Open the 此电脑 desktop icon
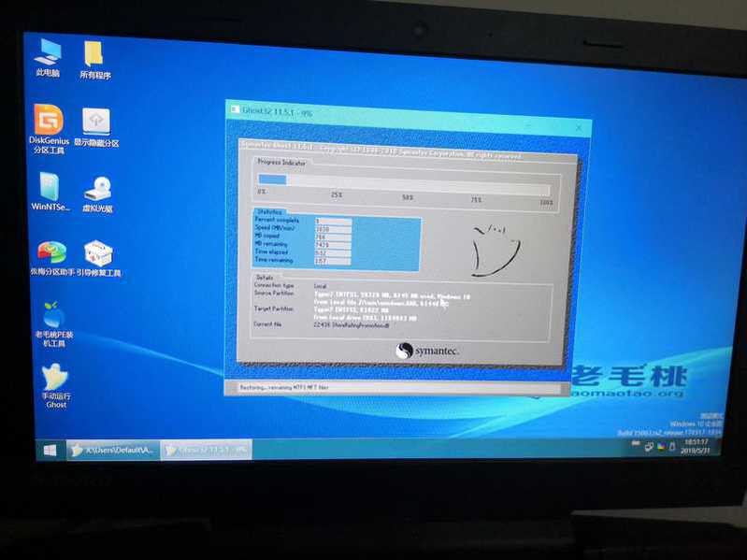The image size is (747, 560). pyautogui.click(x=48, y=58)
